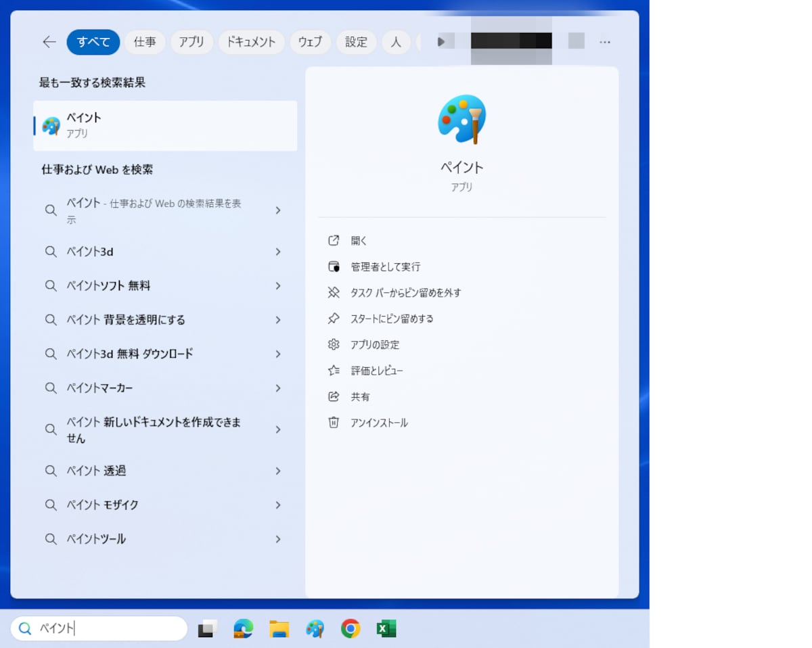
Task: Select ペイント 新しいドキュメントを作成できません suggestion
Action: point(165,430)
